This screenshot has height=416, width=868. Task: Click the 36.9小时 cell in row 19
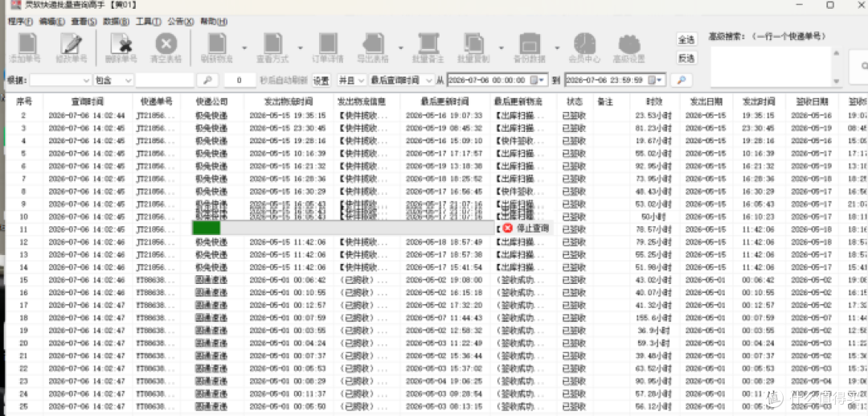pos(654,331)
